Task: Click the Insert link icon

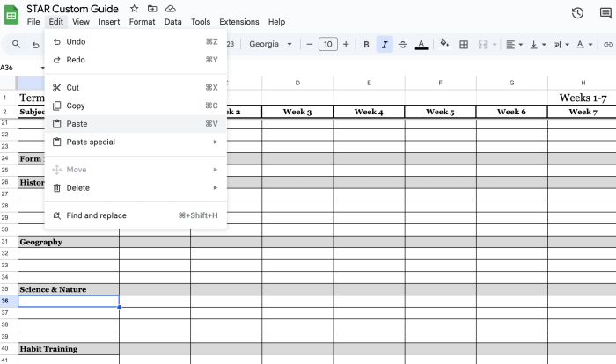Action: click(x=609, y=44)
